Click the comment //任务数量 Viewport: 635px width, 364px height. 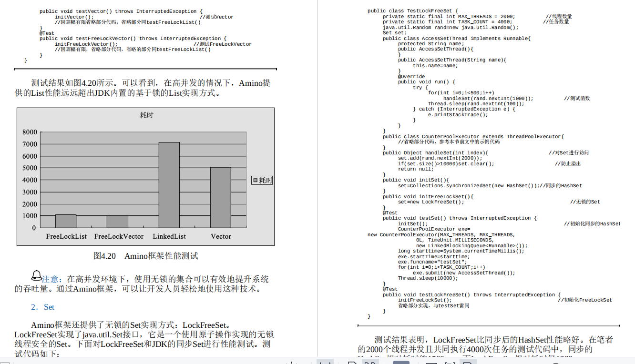coord(556,22)
